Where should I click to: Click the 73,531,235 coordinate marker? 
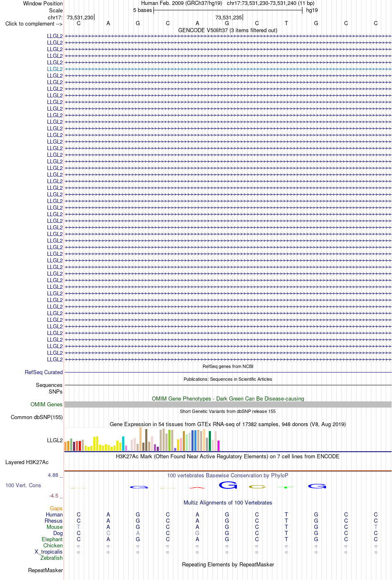click(229, 18)
